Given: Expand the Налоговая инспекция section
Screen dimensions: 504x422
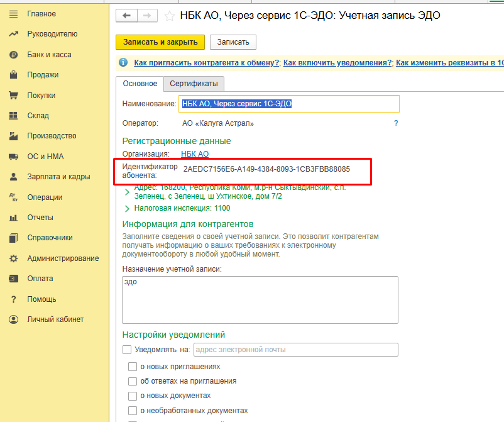Looking at the screenshot, I should pyautogui.click(x=127, y=208).
